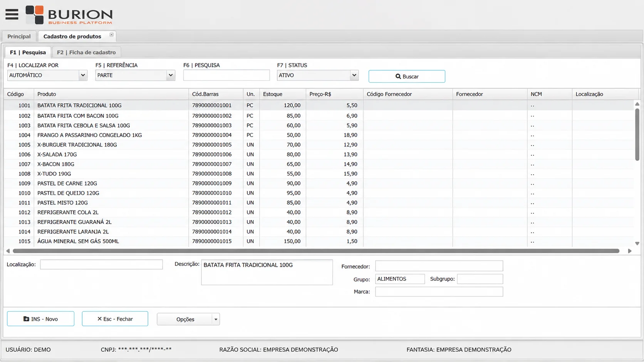Sort by the Estoque column header
The width and height of the screenshot is (644, 362).
pos(283,94)
